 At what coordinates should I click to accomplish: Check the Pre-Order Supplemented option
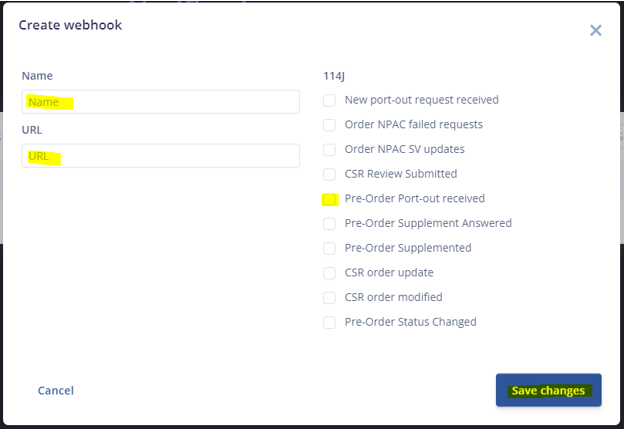coord(329,248)
